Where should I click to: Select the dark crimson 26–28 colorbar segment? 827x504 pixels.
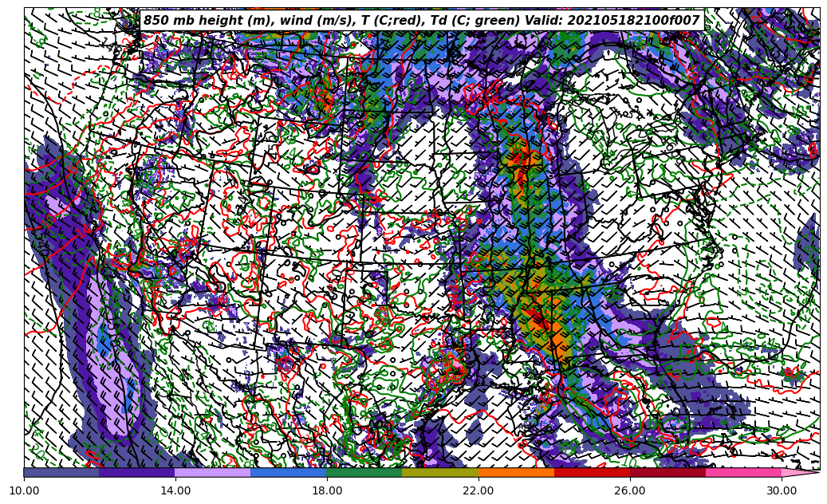pos(668,472)
